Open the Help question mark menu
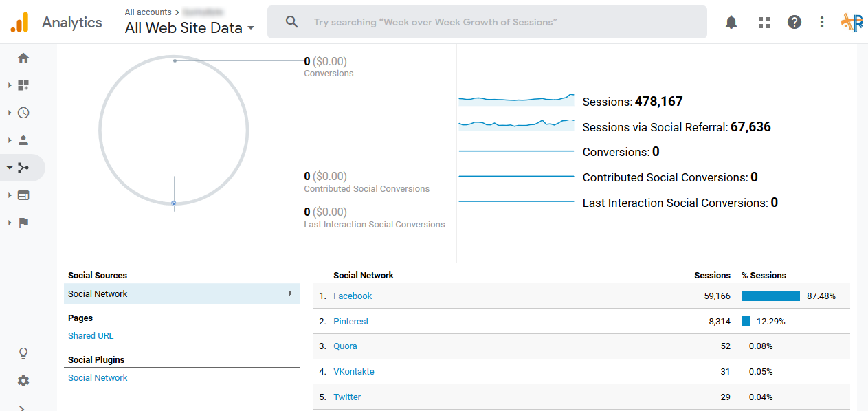 point(794,22)
